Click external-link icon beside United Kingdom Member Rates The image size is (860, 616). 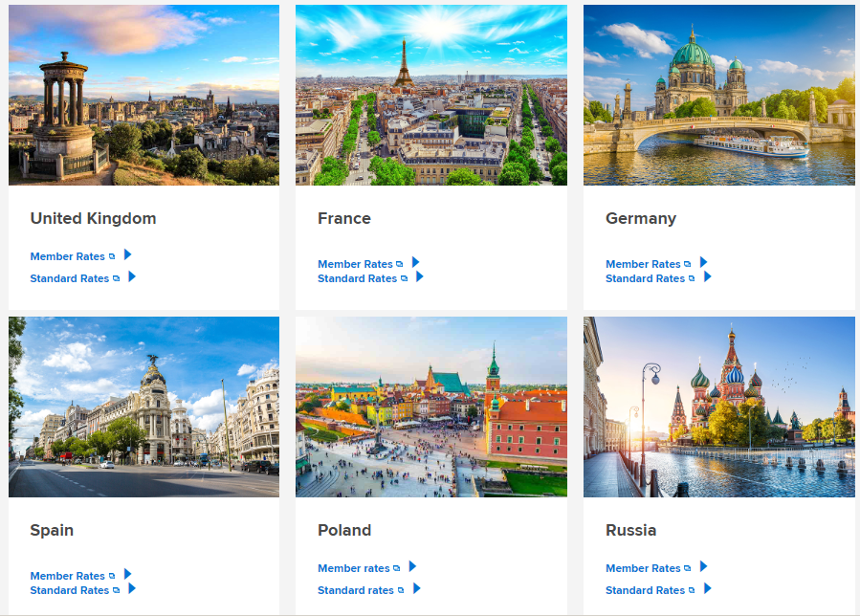(x=112, y=256)
